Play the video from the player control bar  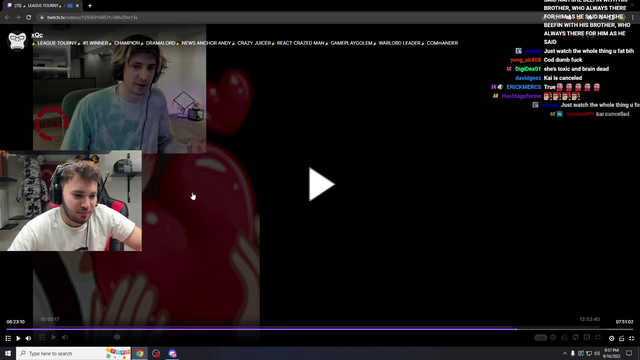tap(18, 338)
